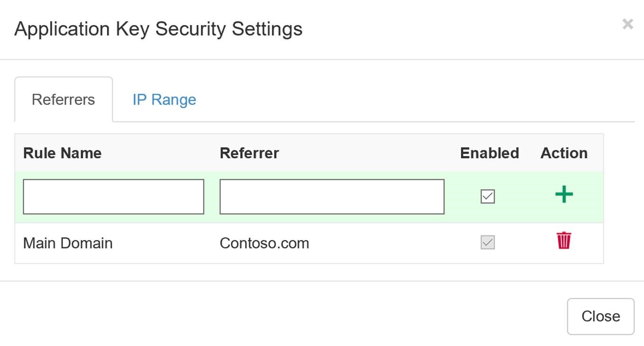
Task: Select the Referrers tab
Action: 63,99
